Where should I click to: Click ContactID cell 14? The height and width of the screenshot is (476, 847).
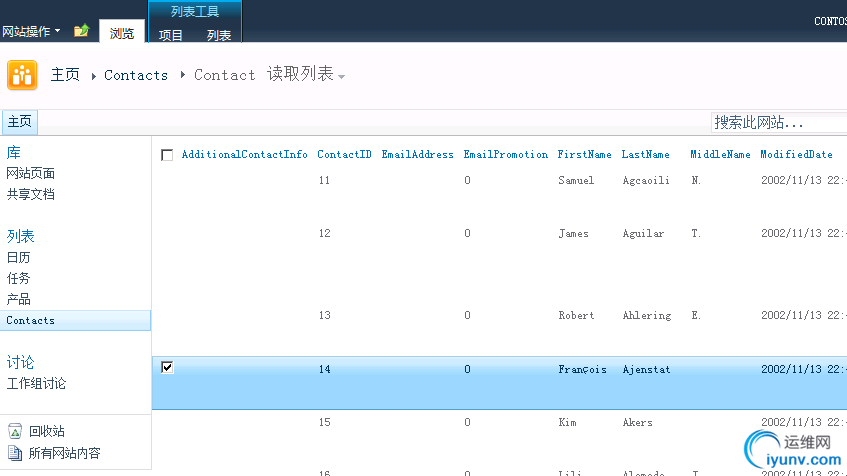pos(324,370)
